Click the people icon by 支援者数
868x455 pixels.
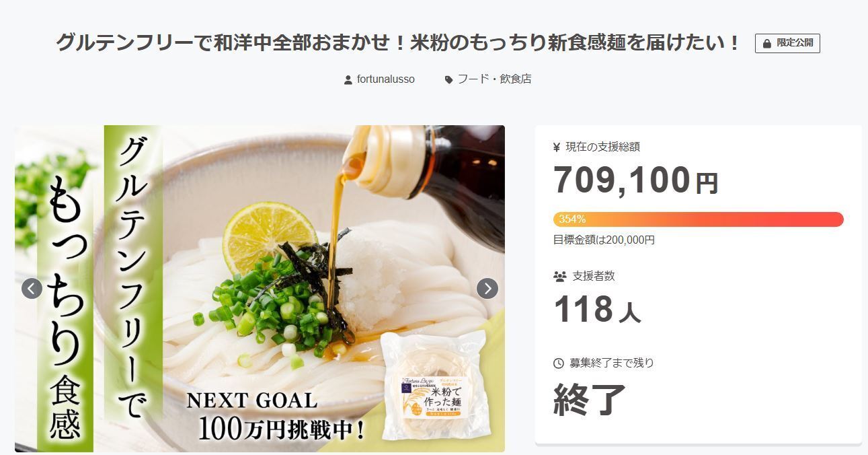pyautogui.click(x=559, y=276)
